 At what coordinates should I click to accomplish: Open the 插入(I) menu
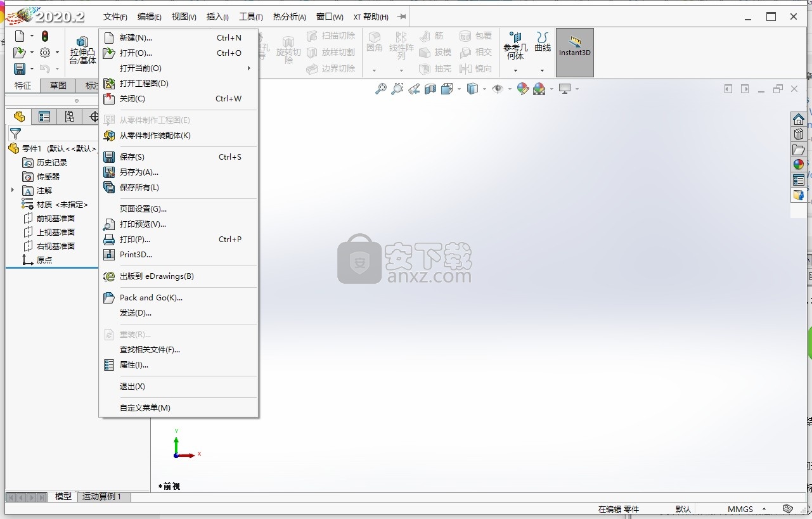(217, 17)
